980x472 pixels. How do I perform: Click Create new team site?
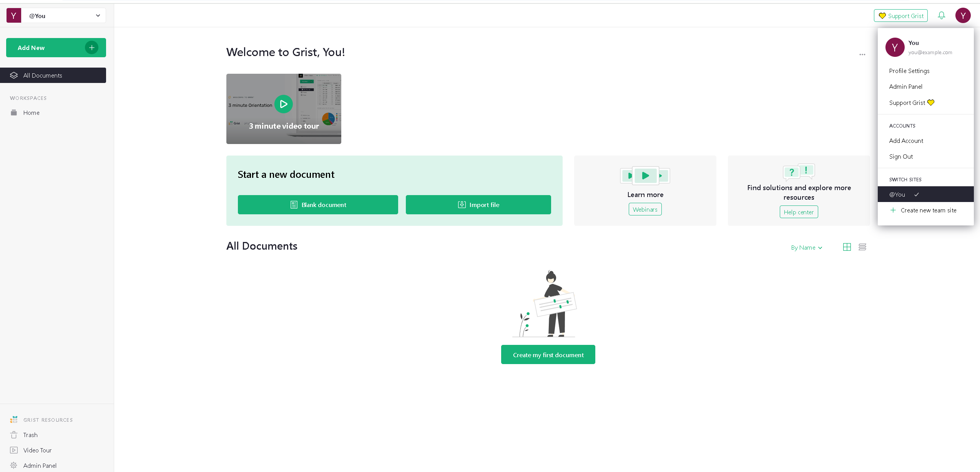pyautogui.click(x=928, y=210)
